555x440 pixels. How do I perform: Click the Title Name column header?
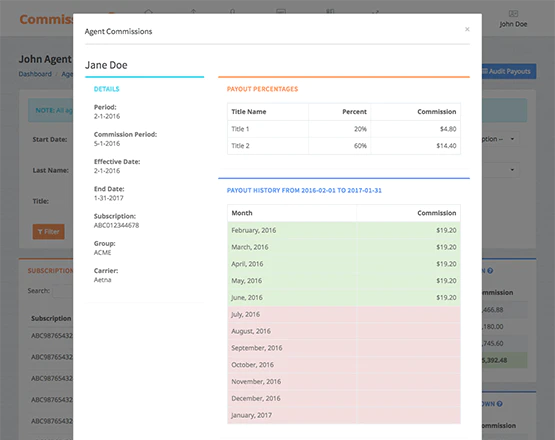(248, 112)
